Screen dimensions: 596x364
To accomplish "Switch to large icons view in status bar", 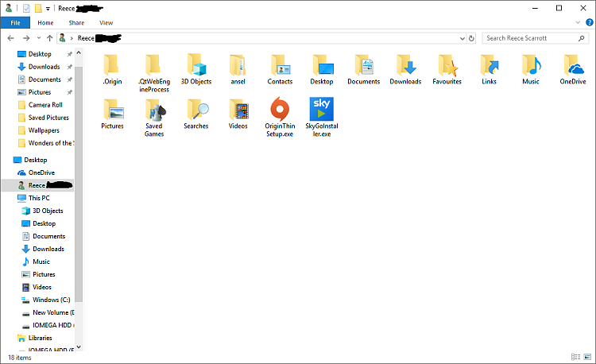I will [x=587, y=357].
